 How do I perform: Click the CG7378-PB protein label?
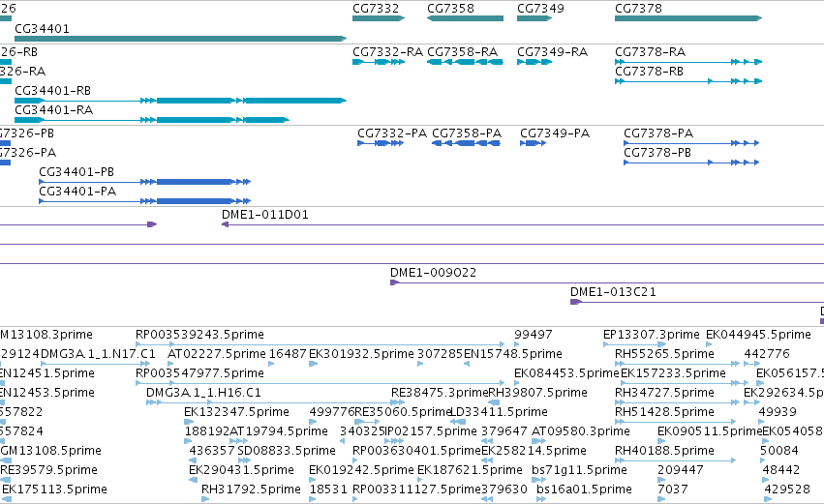click(657, 153)
